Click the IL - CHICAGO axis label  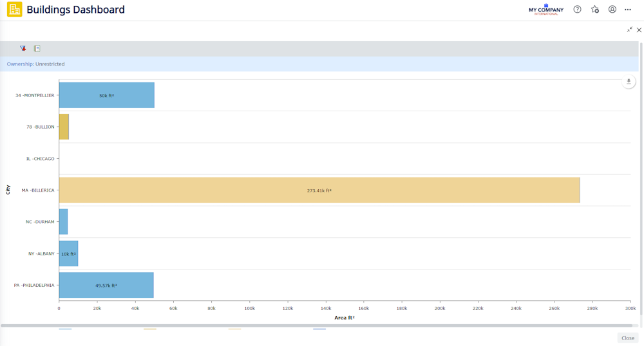40,159
